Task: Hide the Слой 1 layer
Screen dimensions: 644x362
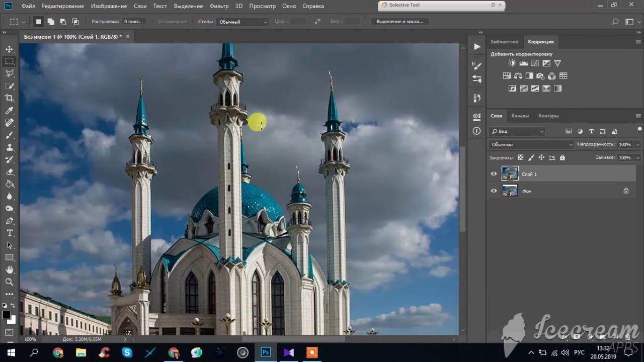Action: [x=494, y=174]
